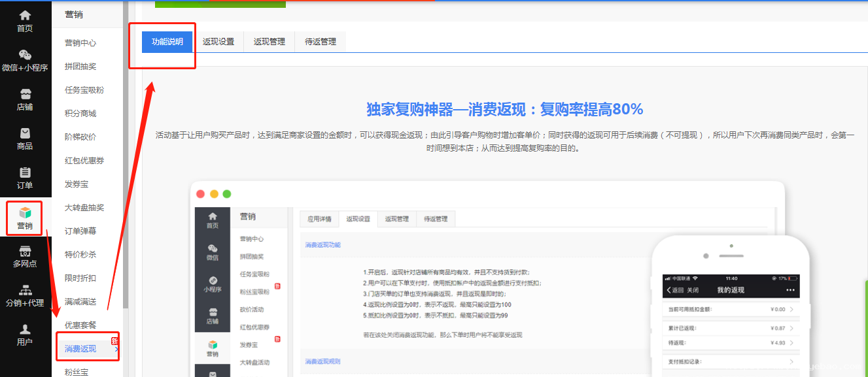
Task: Select the 店铺 store icon
Action: pyautogui.click(x=25, y=94)
